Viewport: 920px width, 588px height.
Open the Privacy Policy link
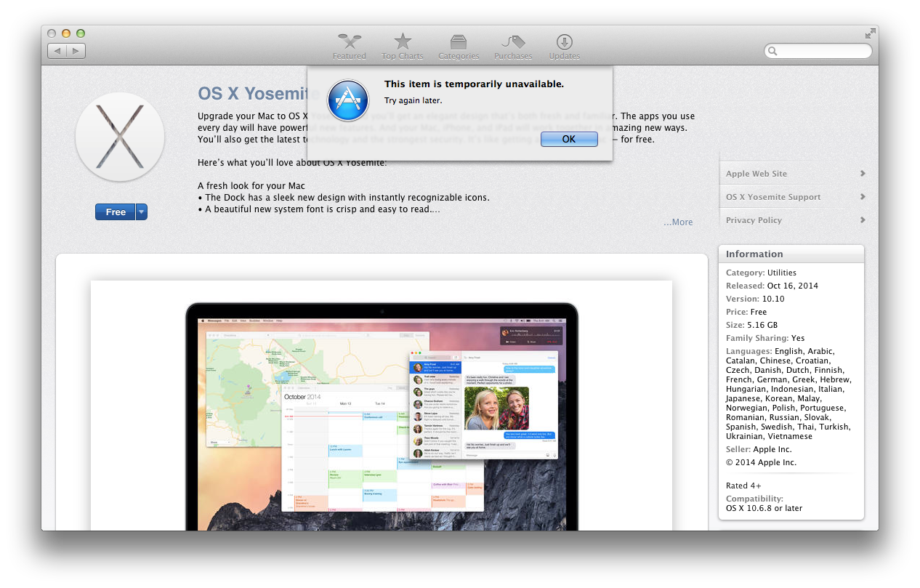pos(754,220)
